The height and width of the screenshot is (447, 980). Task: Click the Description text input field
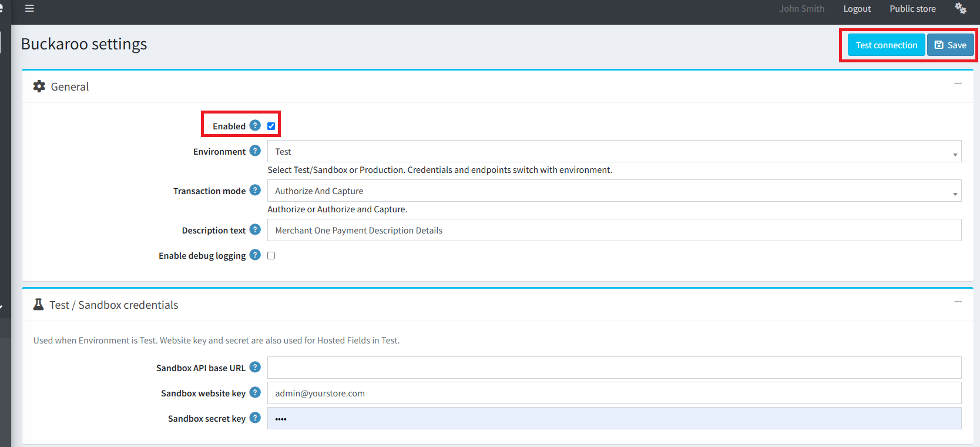pos(614,230)
